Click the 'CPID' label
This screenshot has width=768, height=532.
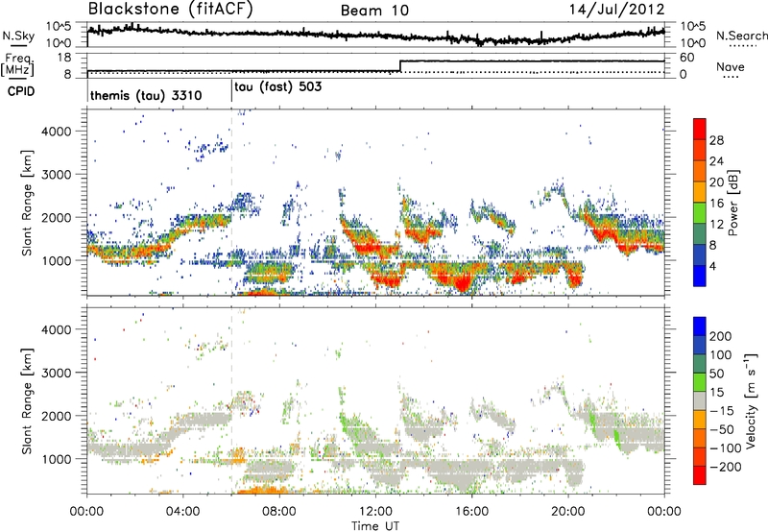(x=21, y=91)
